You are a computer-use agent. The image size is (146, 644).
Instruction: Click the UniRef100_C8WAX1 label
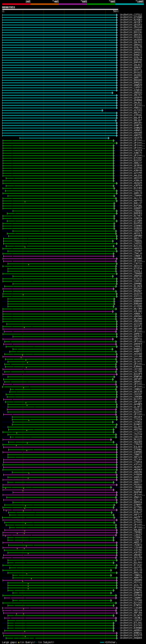(131, 575)
